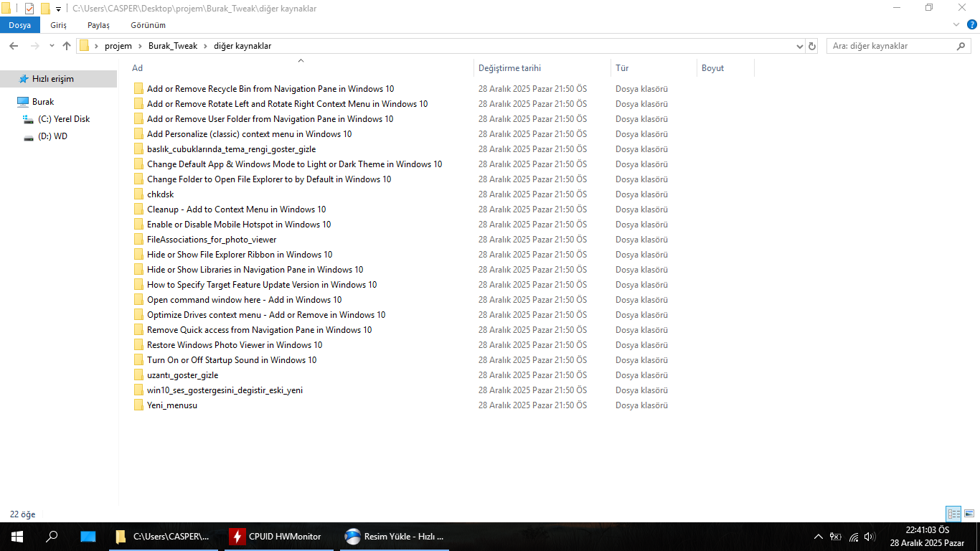Screen dimensions: 980x551
Task: Click the Wi-Fi network tray icon
Action: [854, 537]
